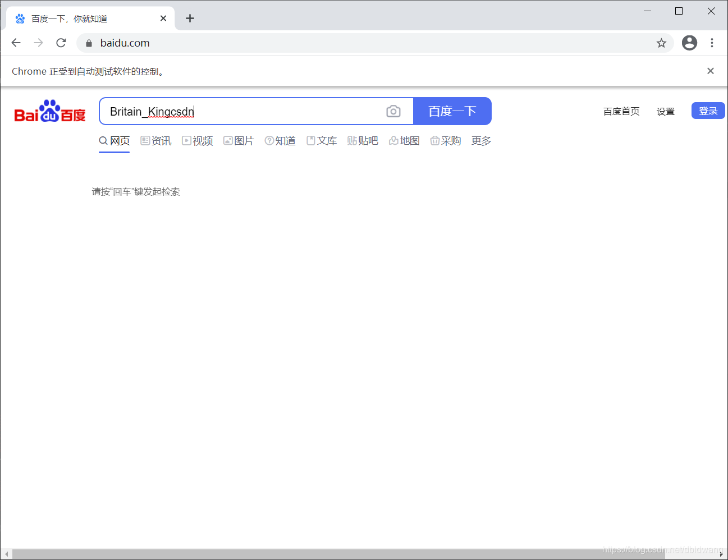Switch to the 资讯 tab
Image resolution: width=728 pixels, height=560 pixels.
click(x=156, y=141)
